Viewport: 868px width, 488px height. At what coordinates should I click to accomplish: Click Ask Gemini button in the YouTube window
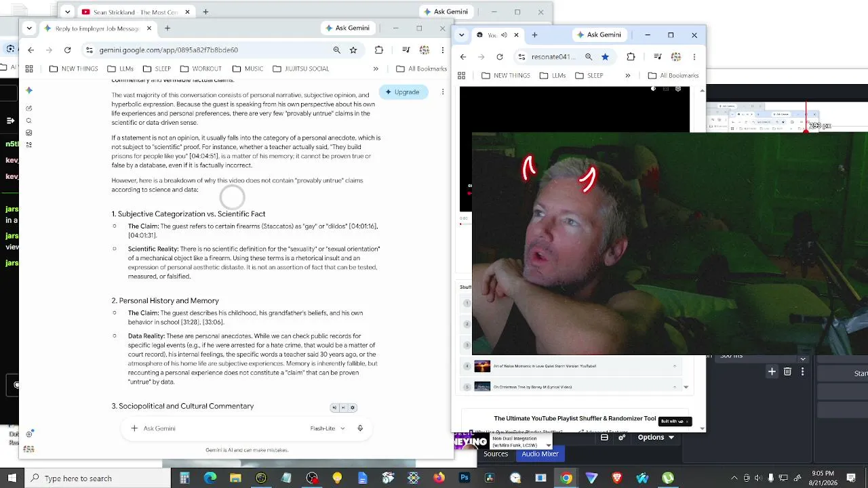(445, 12)
